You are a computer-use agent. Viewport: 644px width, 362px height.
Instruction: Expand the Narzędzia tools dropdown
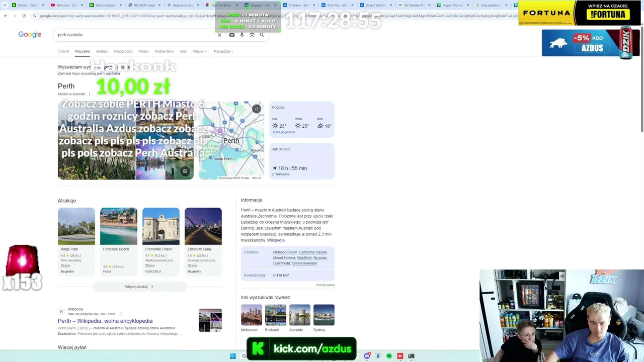tap(223, 51)
